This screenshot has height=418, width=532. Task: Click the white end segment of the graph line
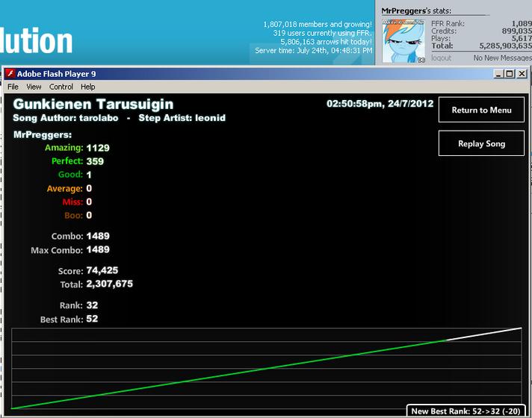point(484,334)
